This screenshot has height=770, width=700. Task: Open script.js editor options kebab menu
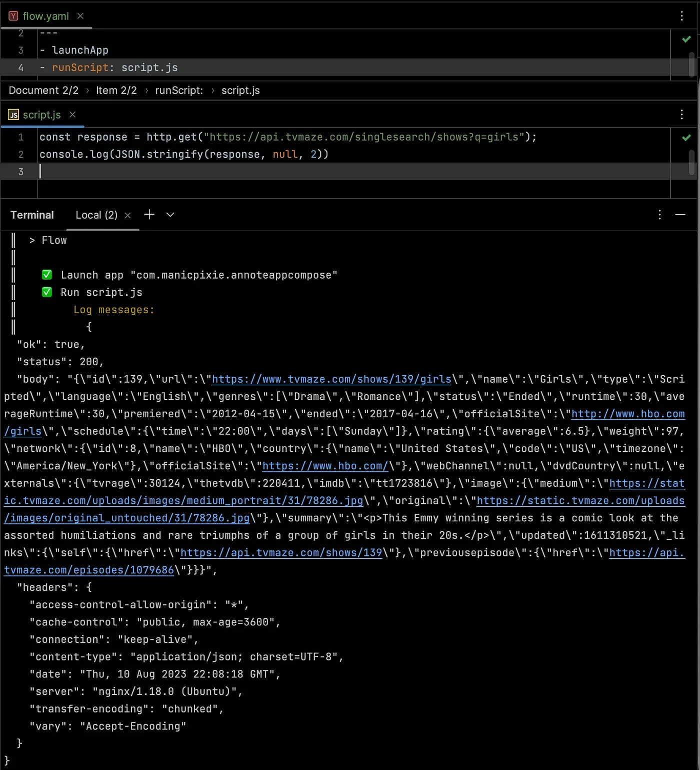[681, 115]
